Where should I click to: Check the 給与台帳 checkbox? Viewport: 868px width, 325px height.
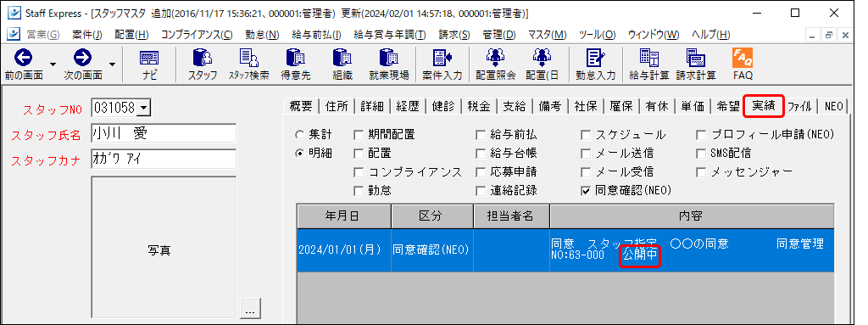481,154
